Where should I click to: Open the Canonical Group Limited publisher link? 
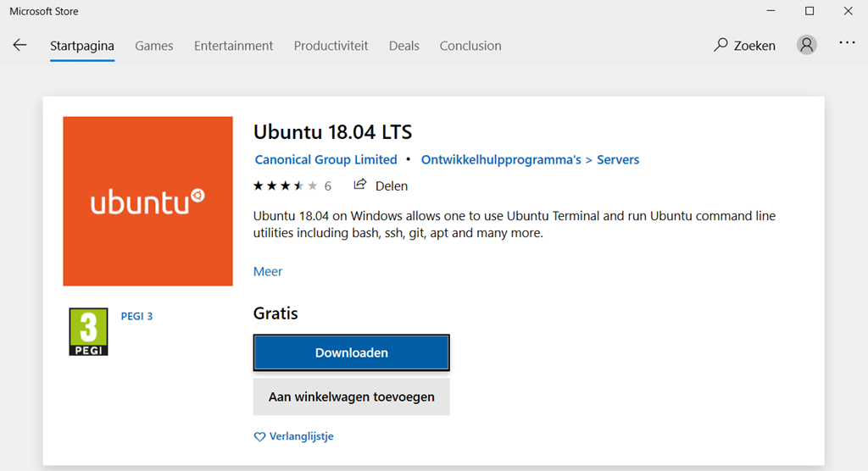[x=326, y=159]
